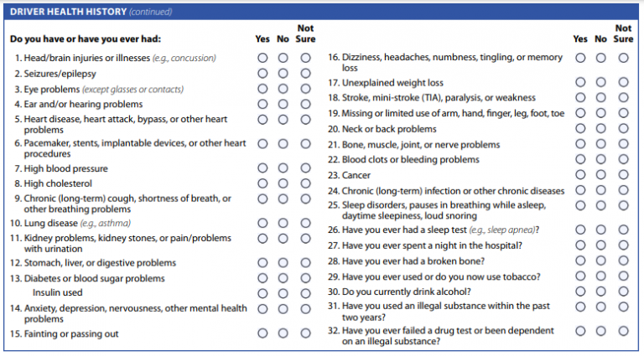Mark No for neck or back problems
The height and width of the screenshot is (356, 644).
601,129
